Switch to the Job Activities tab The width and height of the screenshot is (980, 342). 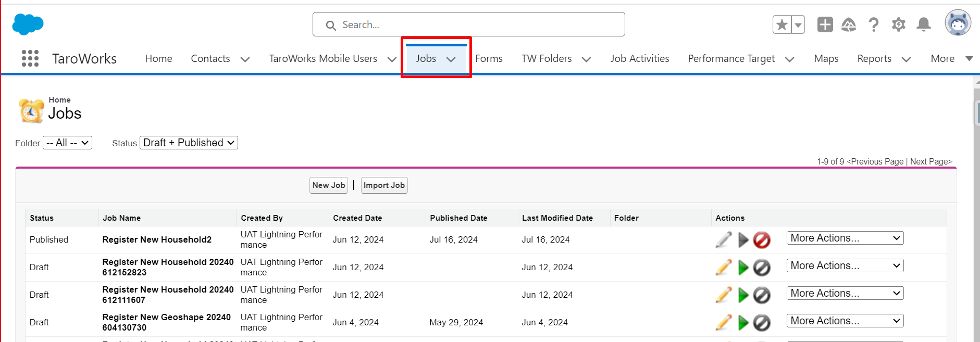[x=639, y=58]
